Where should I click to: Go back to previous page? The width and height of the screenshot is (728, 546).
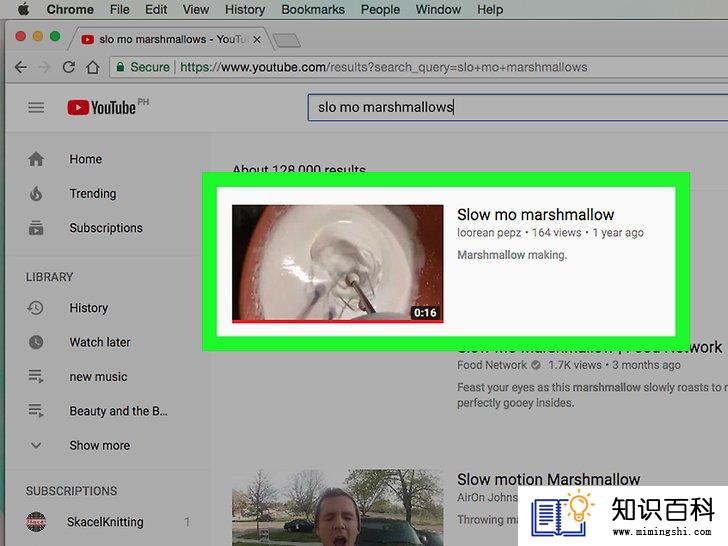(x=20, y=67)
